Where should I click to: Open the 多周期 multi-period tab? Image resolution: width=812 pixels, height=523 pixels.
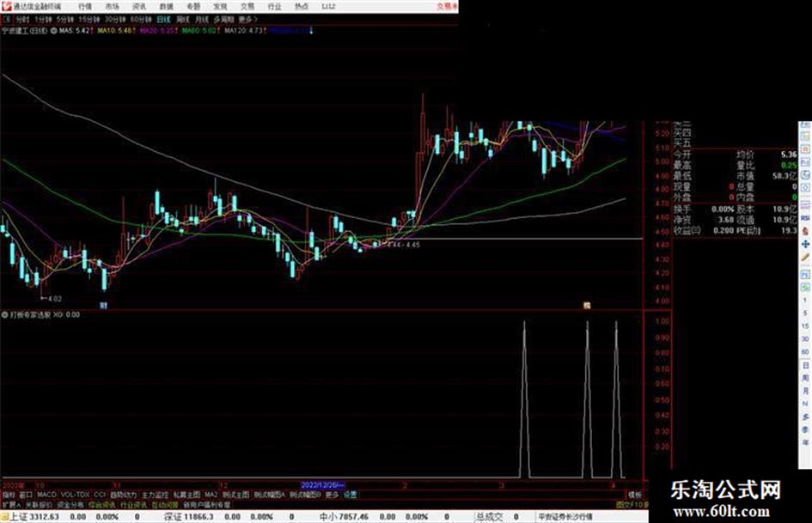[x=223, y=20]
